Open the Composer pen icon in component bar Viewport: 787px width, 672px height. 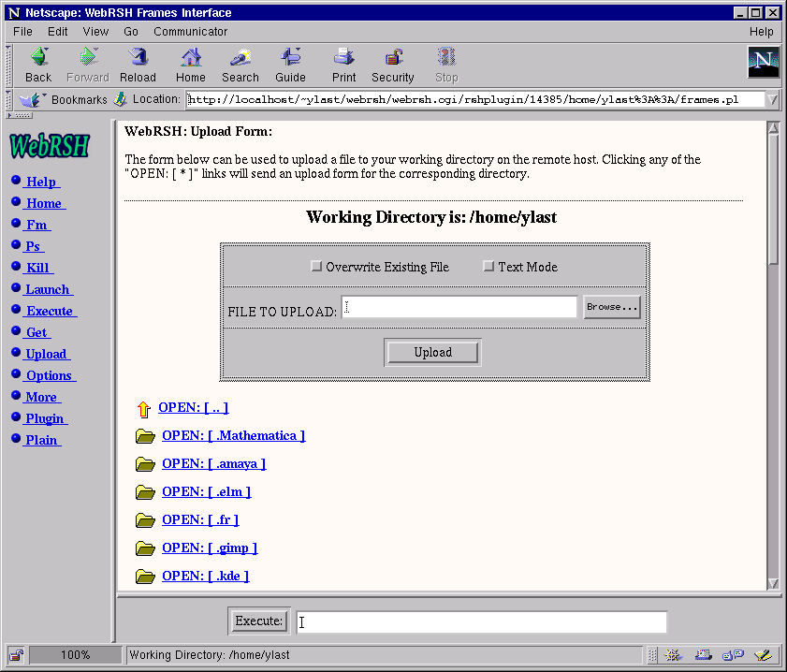pyautogui.click(x=763, y=654)
